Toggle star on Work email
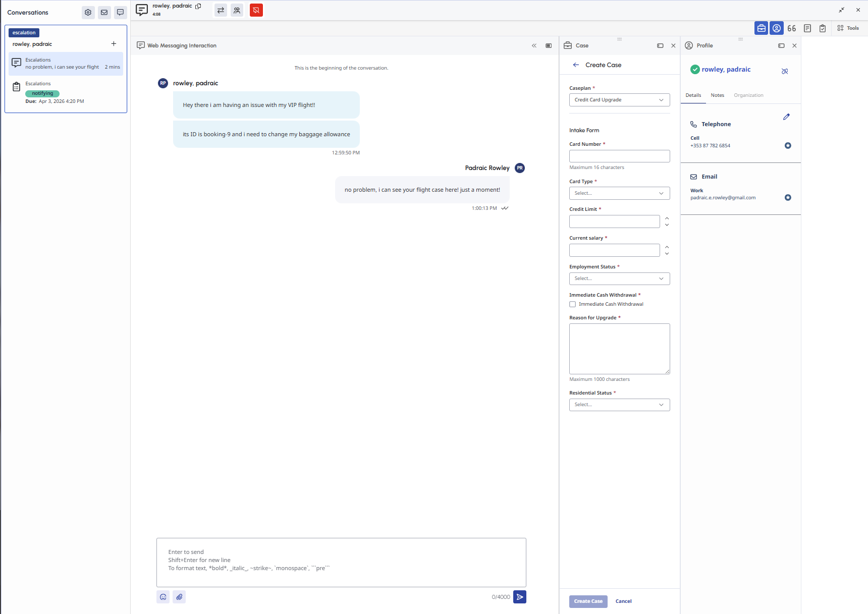 (788, 198)
